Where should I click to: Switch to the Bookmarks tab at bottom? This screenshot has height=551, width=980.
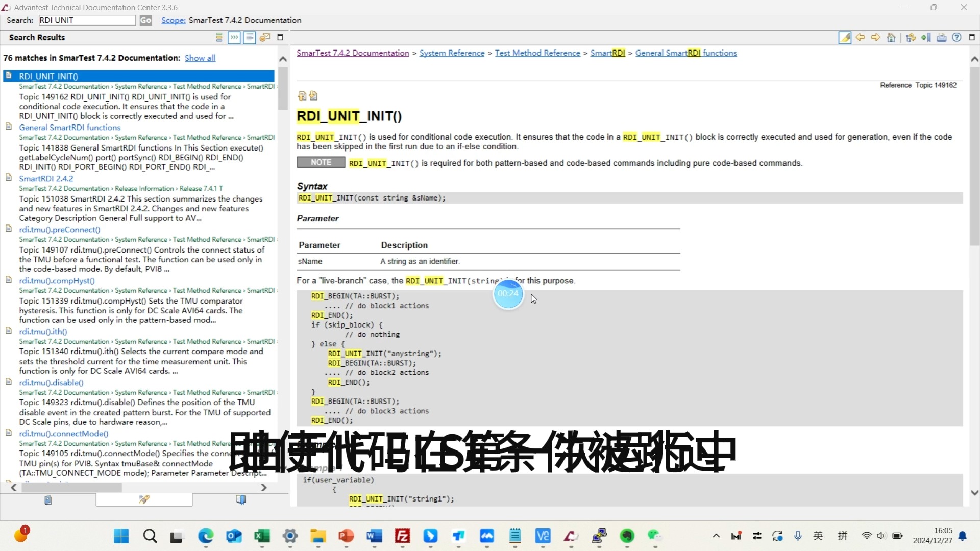coord(241,500)
